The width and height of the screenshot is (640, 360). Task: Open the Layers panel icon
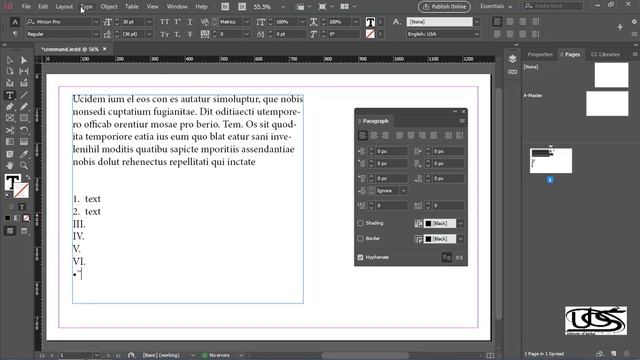tap(513, 59)
